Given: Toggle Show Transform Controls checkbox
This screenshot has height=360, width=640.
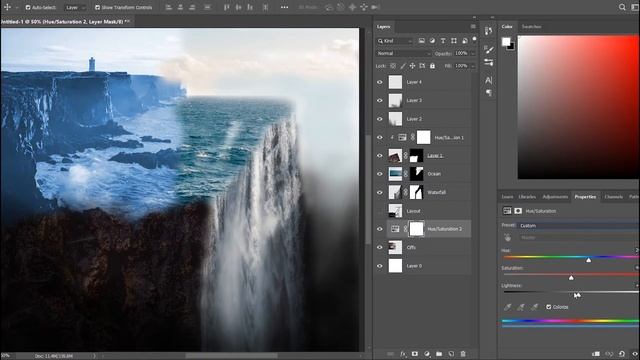Looking at the screenshot, I should [97, 7].
